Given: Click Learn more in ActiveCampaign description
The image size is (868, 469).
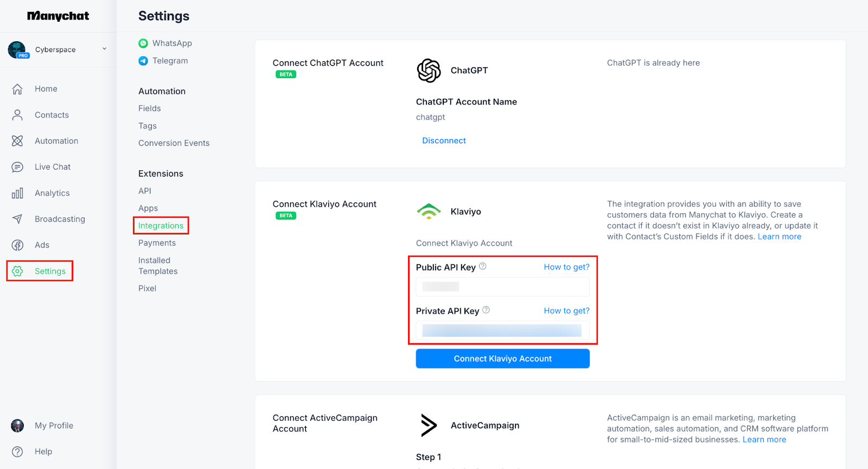Looking at the screenshot, I should [764, 440].
